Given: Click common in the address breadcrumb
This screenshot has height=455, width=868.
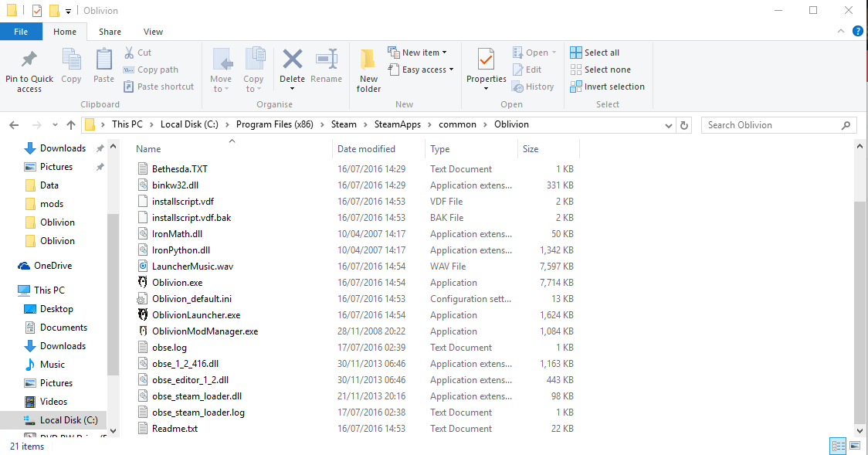Looking at the screenshot, I should pos(457,124).
